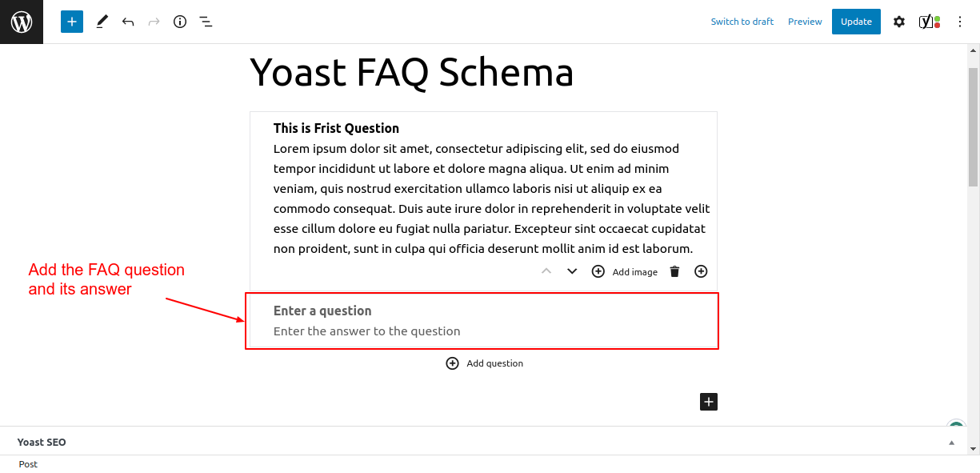Move the first question down with the chevron
Screen dimensions: 980x473
pos(571,271)
